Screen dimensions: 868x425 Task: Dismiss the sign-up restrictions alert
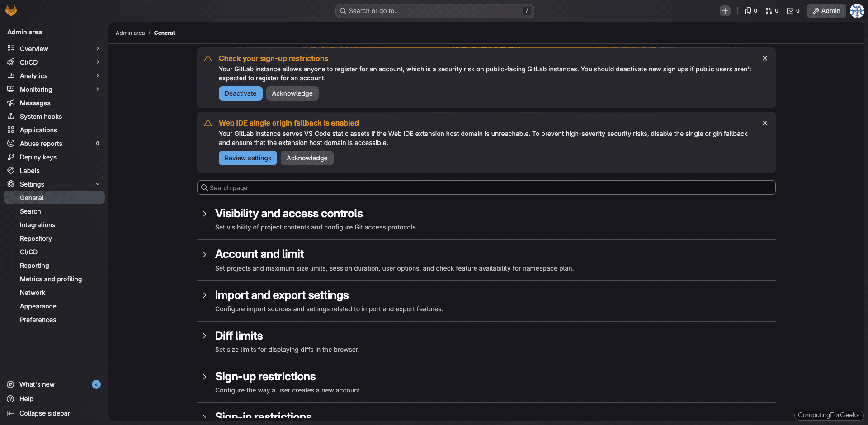[764, 58]
